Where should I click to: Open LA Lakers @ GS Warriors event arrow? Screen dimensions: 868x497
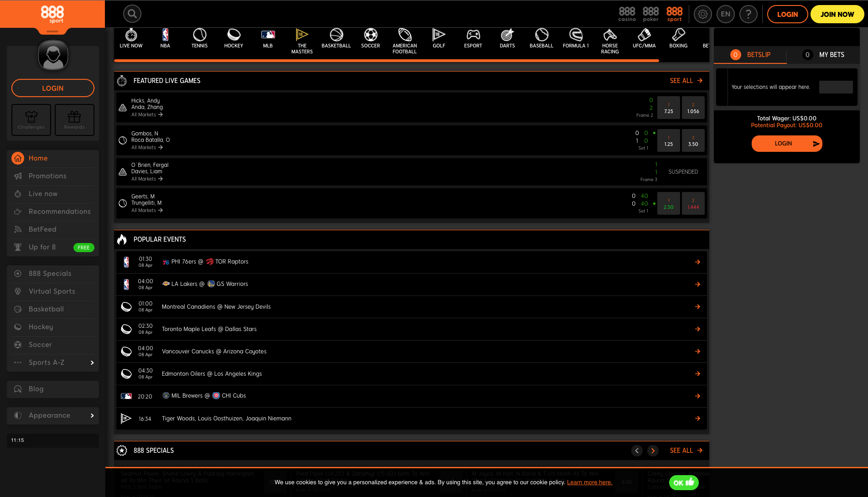[x=697, y=284]
